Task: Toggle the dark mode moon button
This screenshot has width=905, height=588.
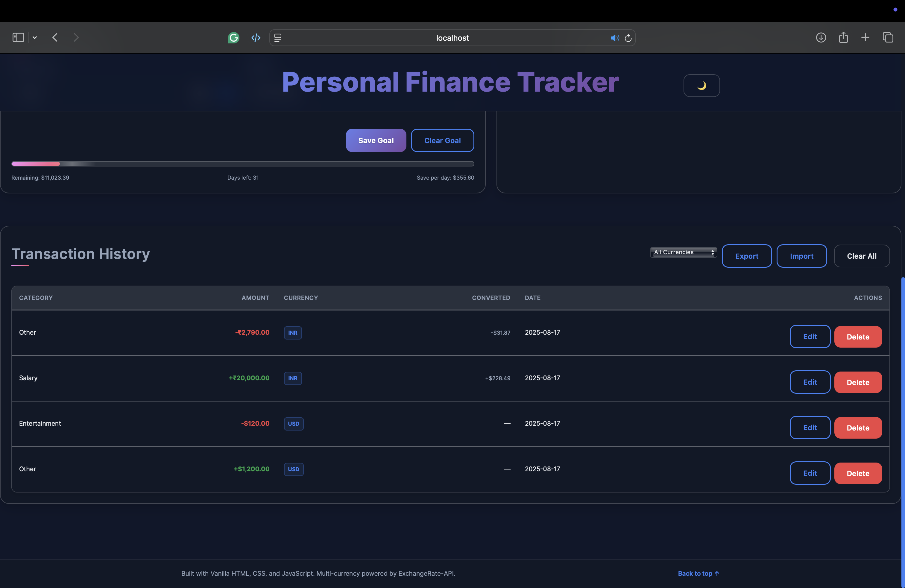Action: [701, 86]
